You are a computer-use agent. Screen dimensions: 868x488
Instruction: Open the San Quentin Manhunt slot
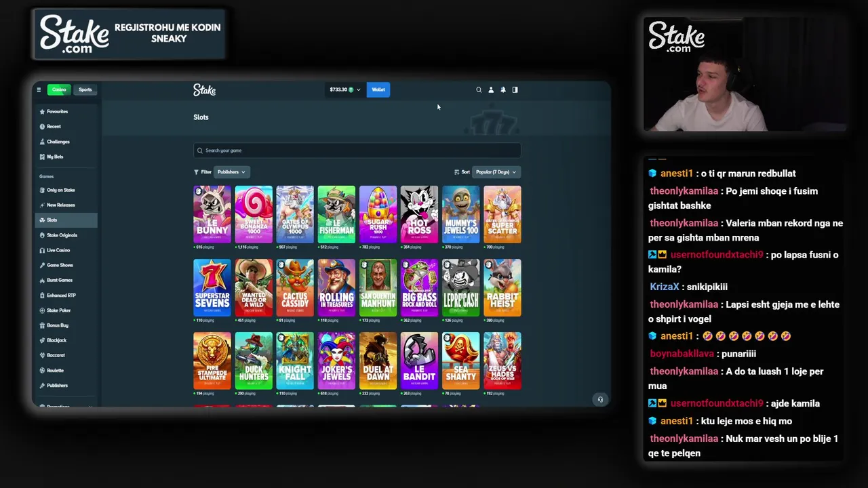pos(378,287)
